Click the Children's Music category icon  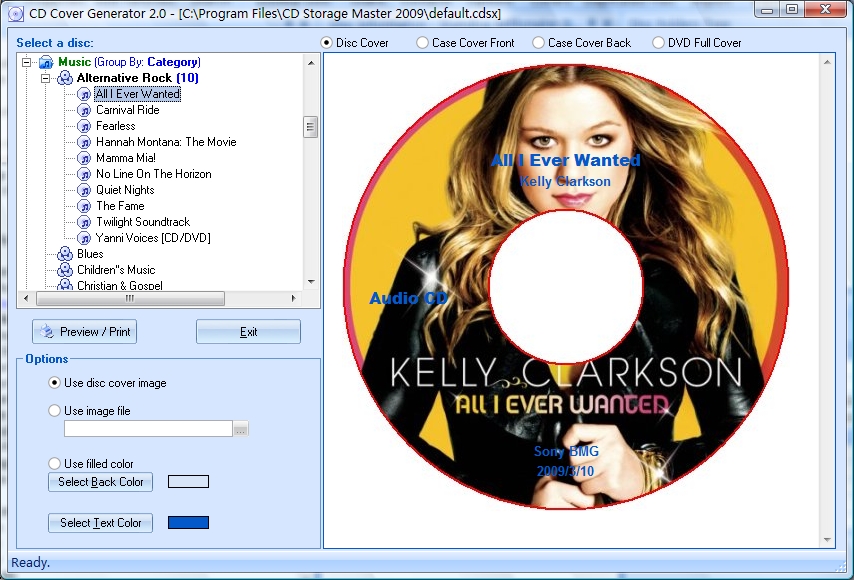65,270
